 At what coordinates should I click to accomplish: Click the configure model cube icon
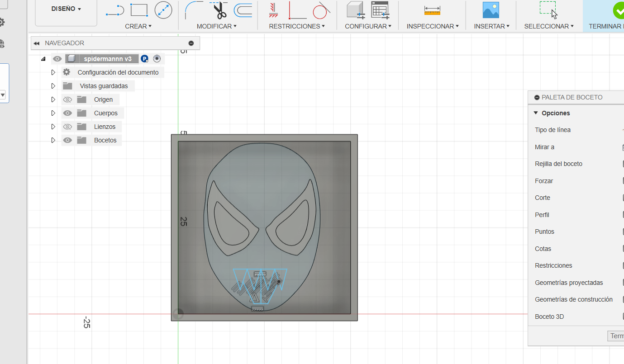pyautogui.click(x=356, y=10)
